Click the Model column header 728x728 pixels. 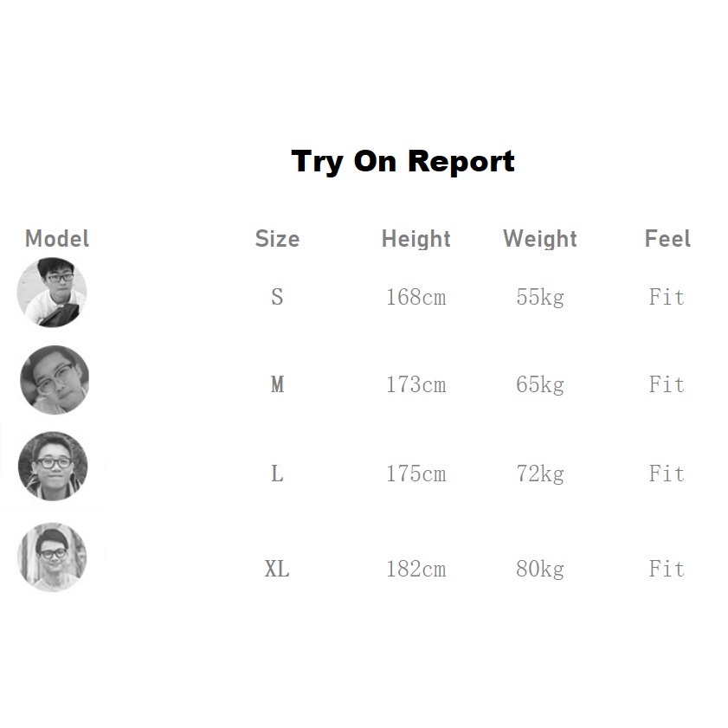pos(57,239)
